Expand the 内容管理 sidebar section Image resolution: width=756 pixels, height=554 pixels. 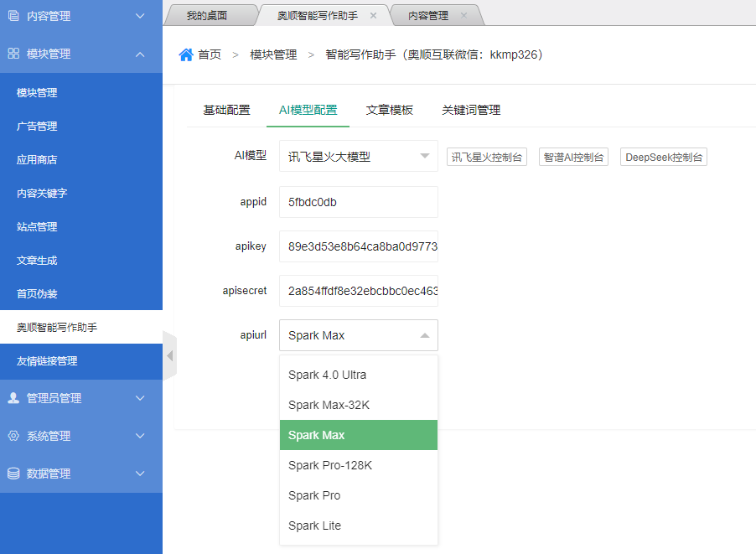click(x=80, y=16)
